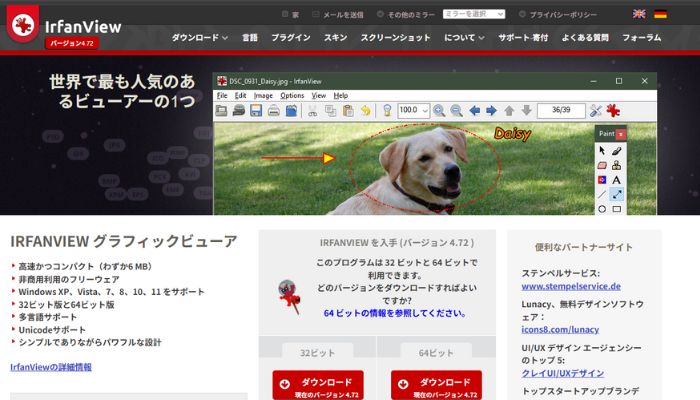Select the line tool in Paint panel
Viewport: 700px width, 400px height.
coord(602,194)
